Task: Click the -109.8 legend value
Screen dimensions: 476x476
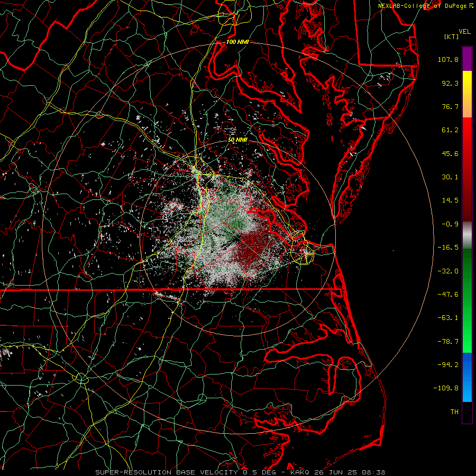Action: pyautogui.click(x=446, y=388)
